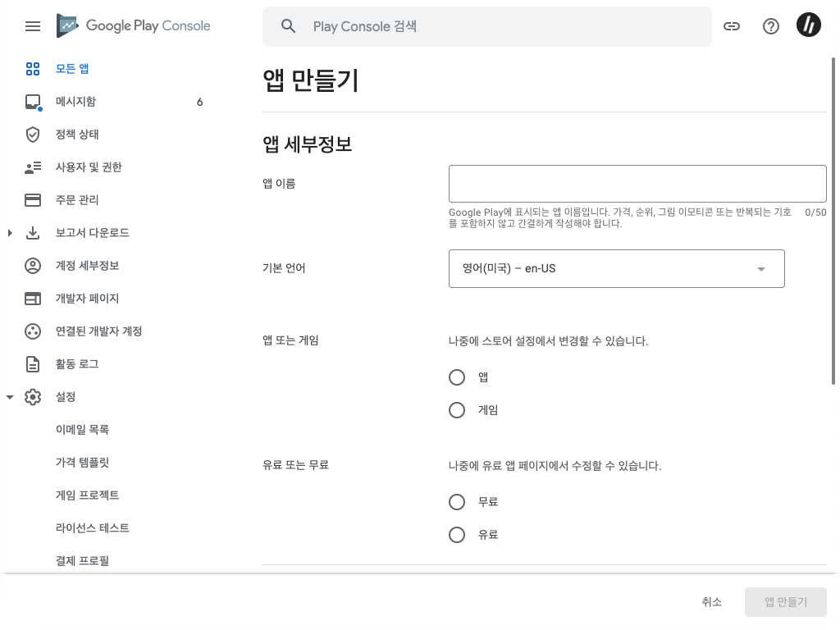The width and height of the screenshot is (840, 630).
Task: Click the 메시지함 inbox icon
Action: [33, 102]
